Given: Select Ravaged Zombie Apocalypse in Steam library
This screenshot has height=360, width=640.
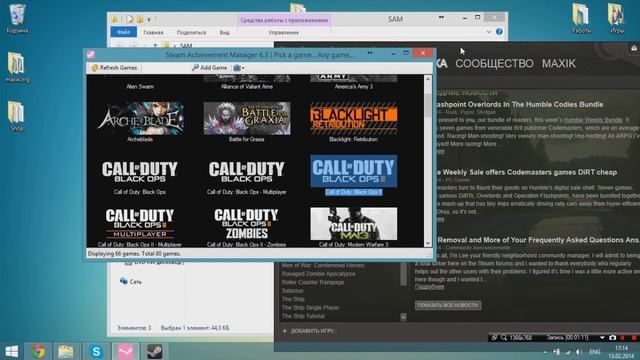Looking at the screenshot, I should click(318, 274).
